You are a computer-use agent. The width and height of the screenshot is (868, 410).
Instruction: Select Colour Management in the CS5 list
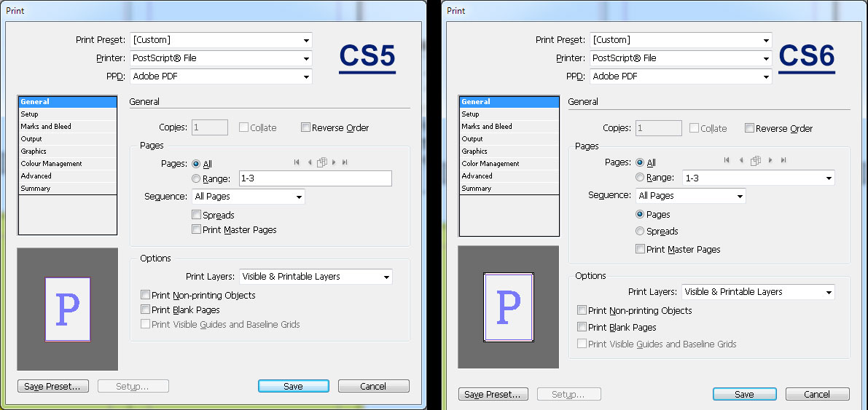pos(68,164)
